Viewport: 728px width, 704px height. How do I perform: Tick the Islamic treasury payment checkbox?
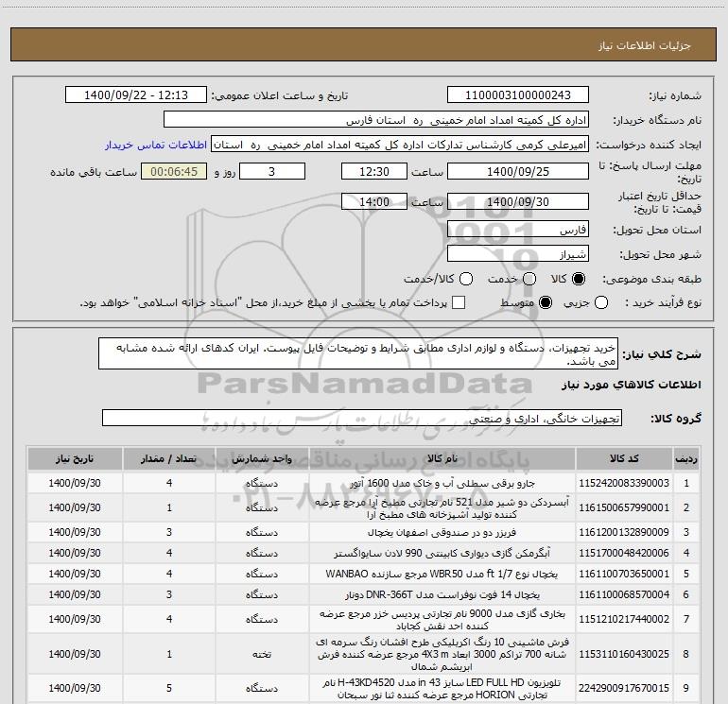point(459,302)
